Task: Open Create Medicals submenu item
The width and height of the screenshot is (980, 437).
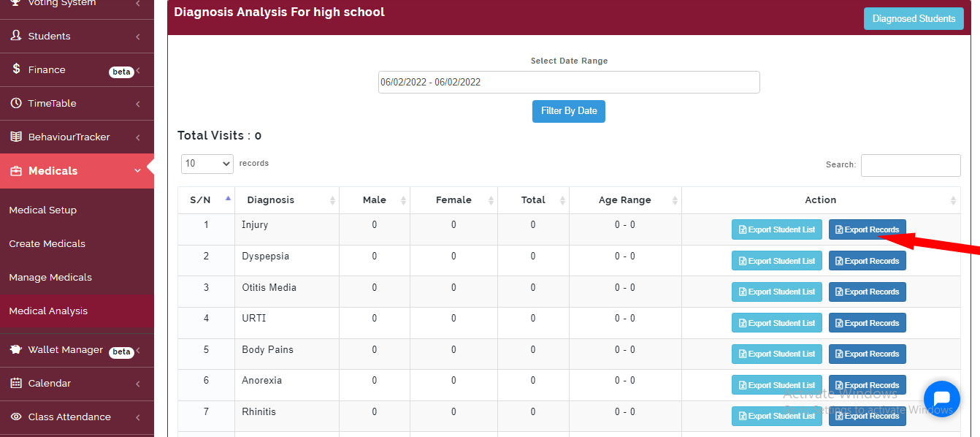Action: pyautogui.click(x=77, y=243)
